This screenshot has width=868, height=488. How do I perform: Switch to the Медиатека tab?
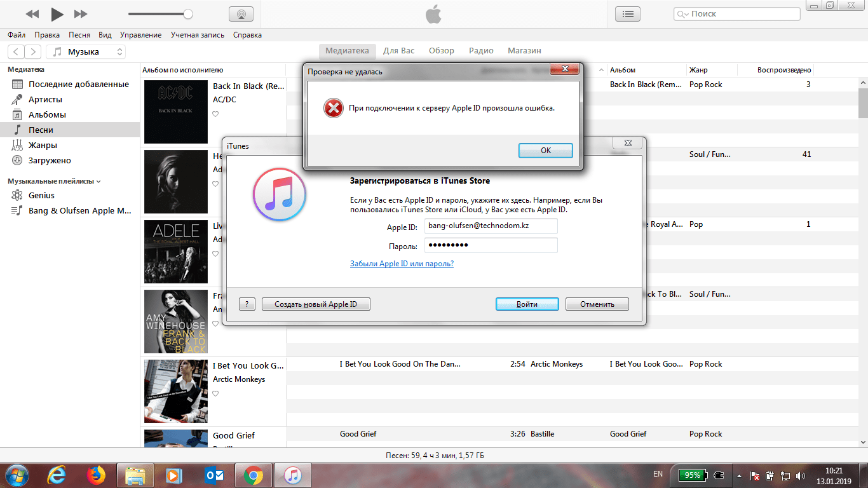pos(347,51)
